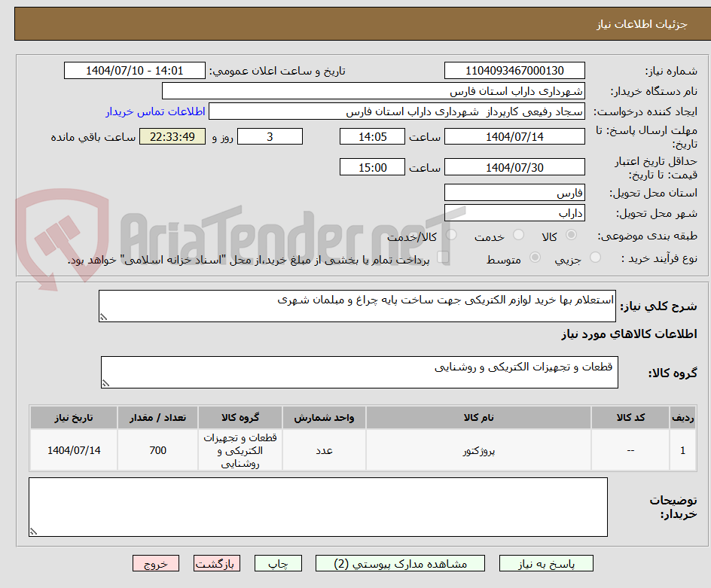
Task: Click the استان محل تحویل field showing فارس
Action: point(514,193)
